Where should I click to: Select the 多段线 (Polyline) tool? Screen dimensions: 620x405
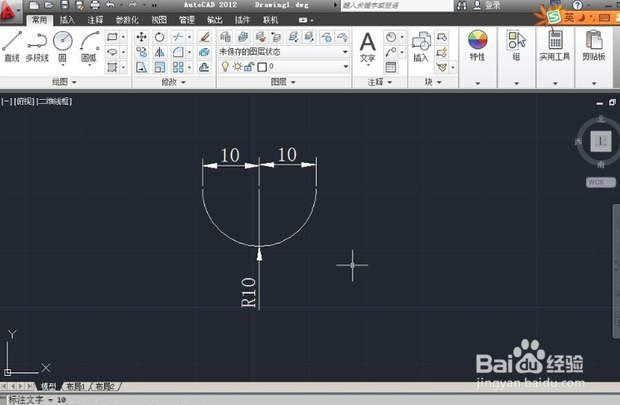pos(37,46)
